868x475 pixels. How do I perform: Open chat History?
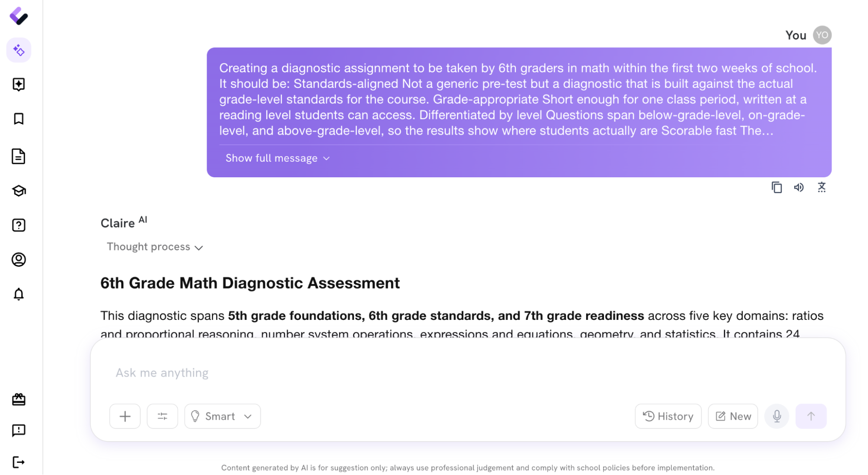click(x=668, y=416)
